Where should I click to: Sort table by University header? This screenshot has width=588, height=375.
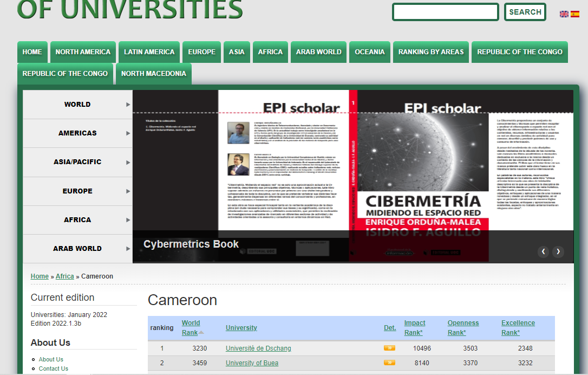[x=241, y=328]
